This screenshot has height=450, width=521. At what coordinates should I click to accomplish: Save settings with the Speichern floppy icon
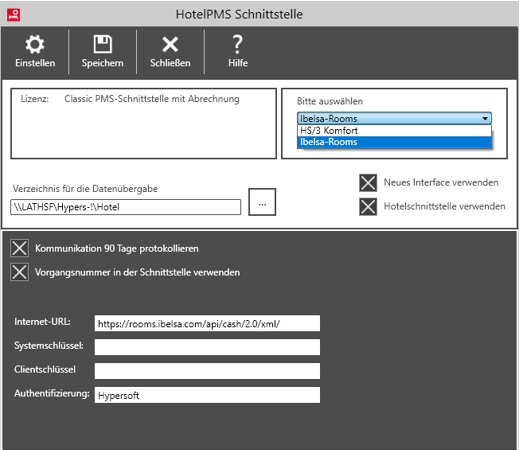click(103, 44)
